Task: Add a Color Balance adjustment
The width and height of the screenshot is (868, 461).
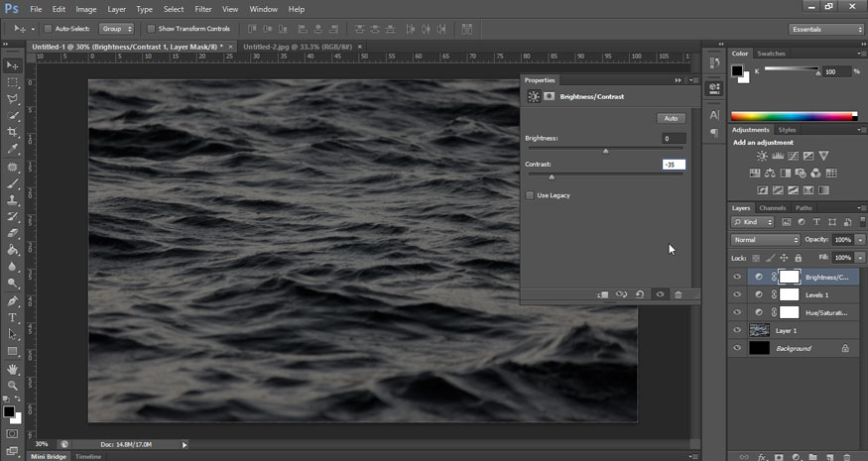Action: [x=770, y=173]
